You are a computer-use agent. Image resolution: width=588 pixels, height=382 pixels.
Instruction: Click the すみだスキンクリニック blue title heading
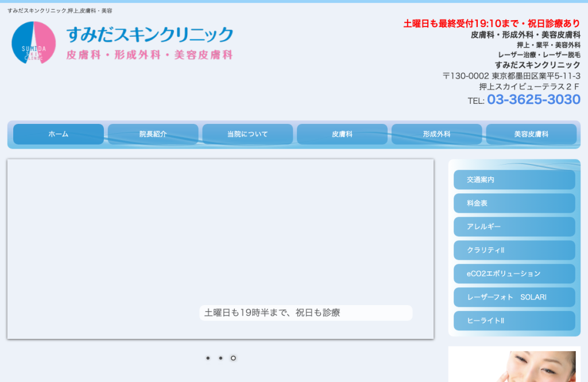click(150, 34)
